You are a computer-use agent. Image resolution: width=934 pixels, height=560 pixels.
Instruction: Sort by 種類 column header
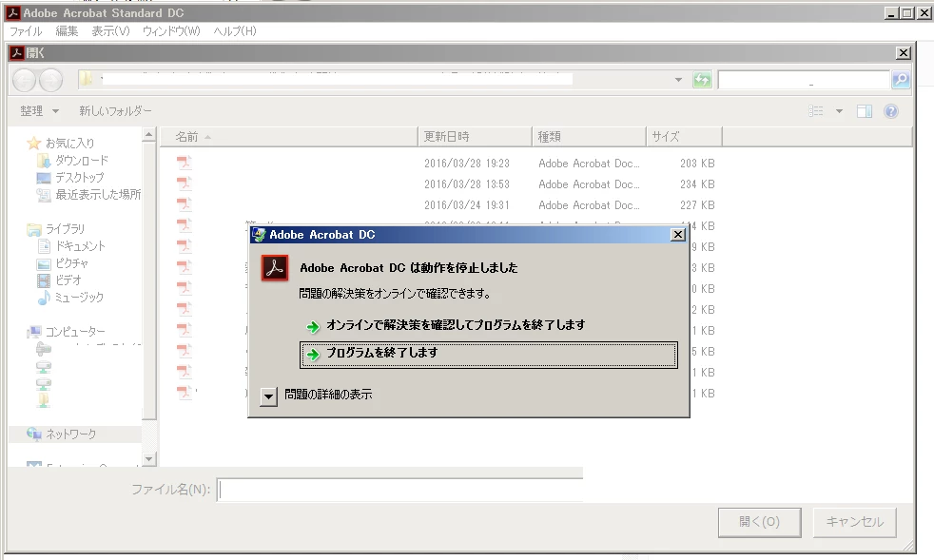[x=589, y=137]
